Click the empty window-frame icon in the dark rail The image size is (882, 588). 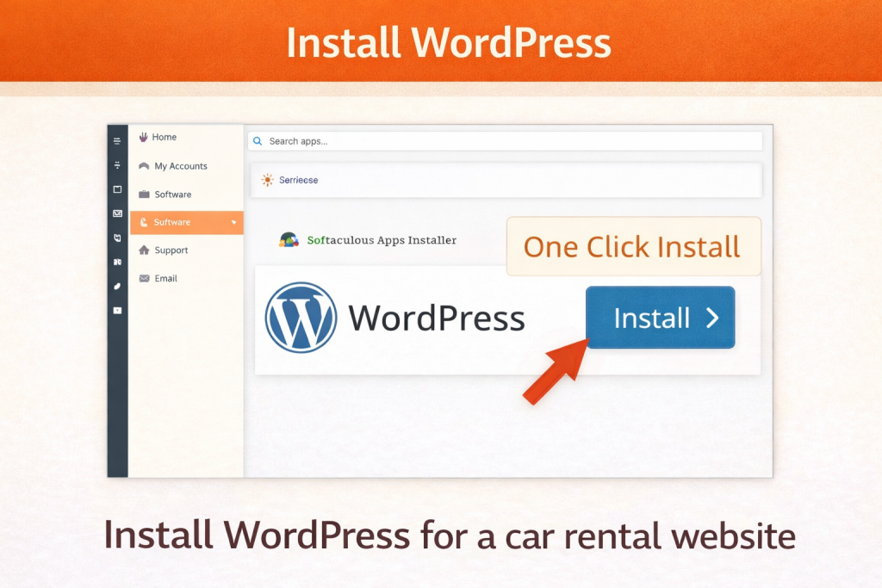117,189
